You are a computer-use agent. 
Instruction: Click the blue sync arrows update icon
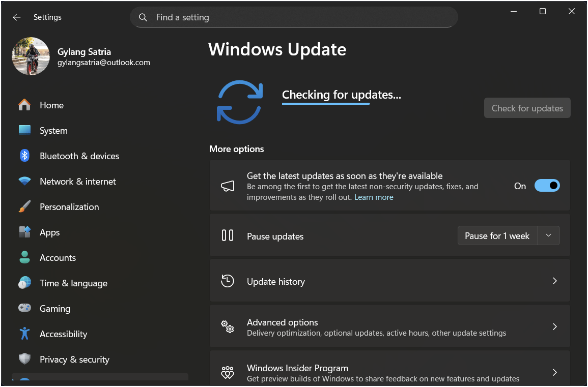pos(239,102)
